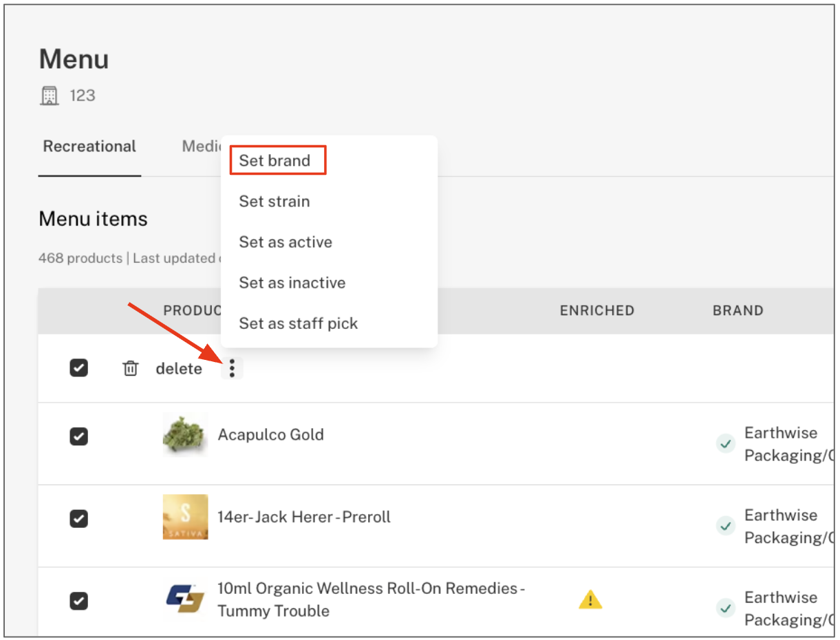Select Set as active option

(x=286, y=242)
